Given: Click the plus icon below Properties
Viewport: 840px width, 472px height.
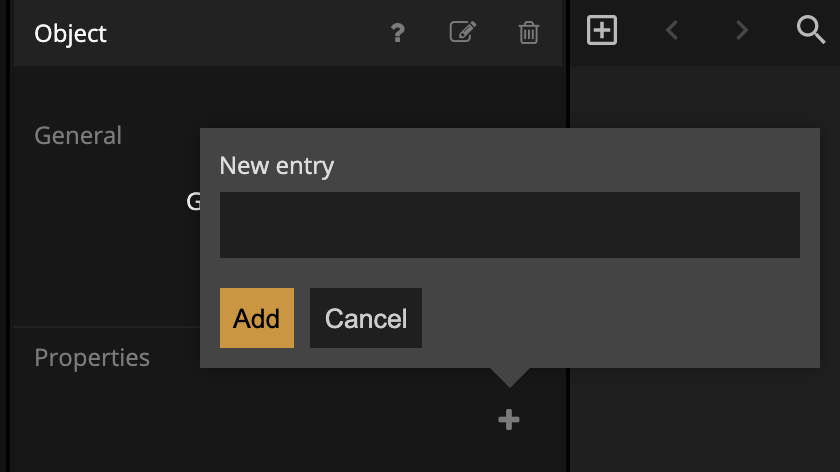Looking at the screenshot, I should coord(509,420).
